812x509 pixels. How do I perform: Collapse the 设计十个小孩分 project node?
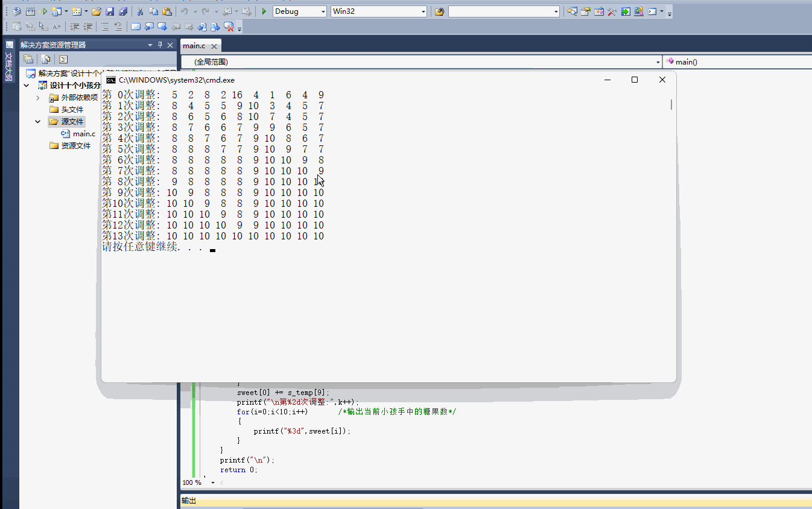26,86
